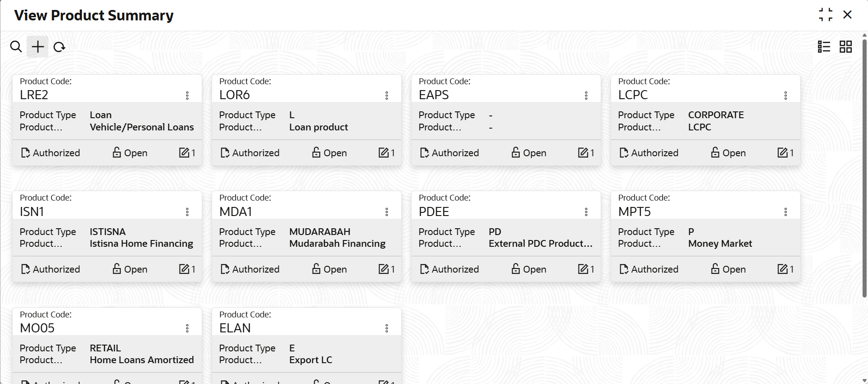Viewport: 868px width, 384px height.
Task: Open the search icon in toolbar
Action: coord(16,47)
